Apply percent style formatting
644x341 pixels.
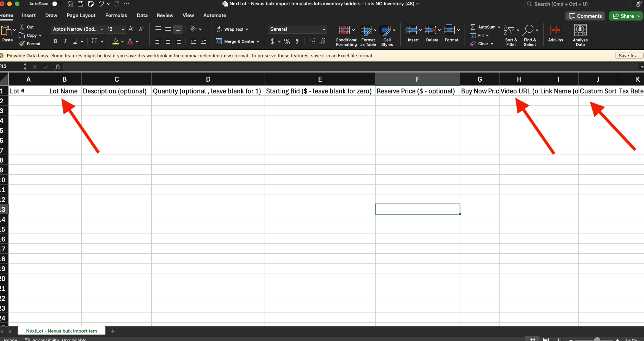point(287,41)
